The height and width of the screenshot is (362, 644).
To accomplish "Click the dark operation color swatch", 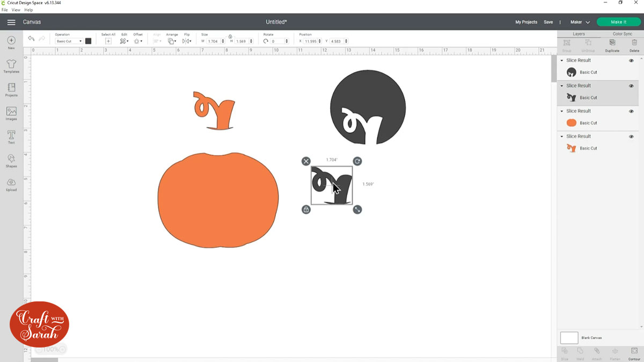I will coord(88,41).
